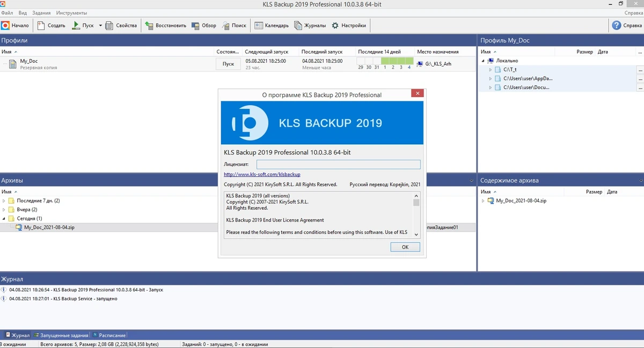Click the C:\Users\user\AppDa... folder icon

(498, 78)
